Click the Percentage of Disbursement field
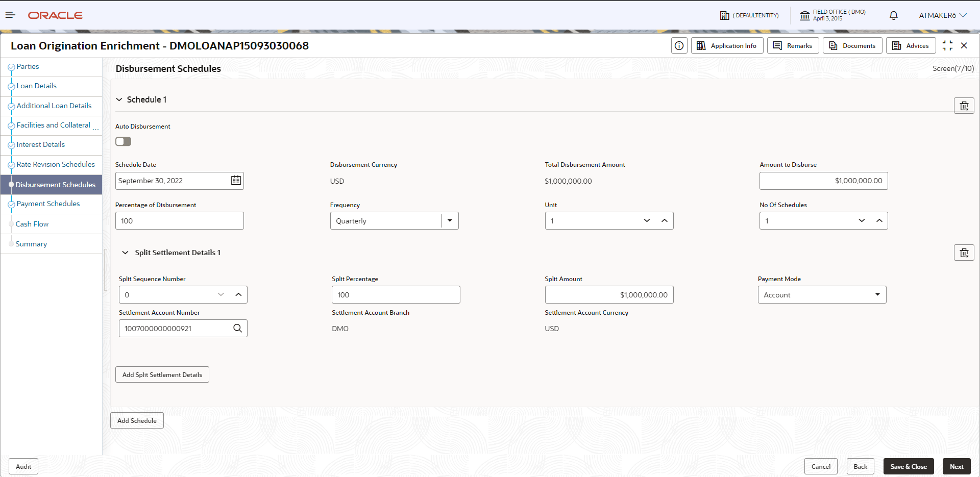This screenshot has height=477, width=980. pyautogui.click(x=179, y=220)
